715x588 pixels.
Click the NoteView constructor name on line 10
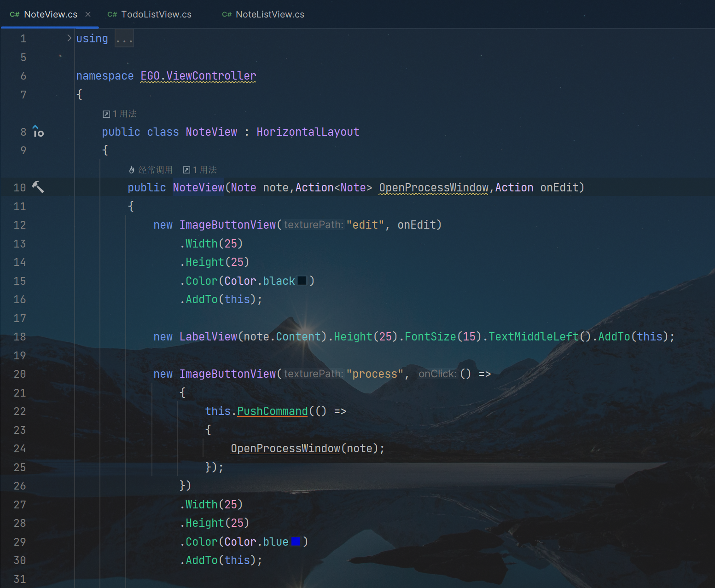(x=198, y=188)
